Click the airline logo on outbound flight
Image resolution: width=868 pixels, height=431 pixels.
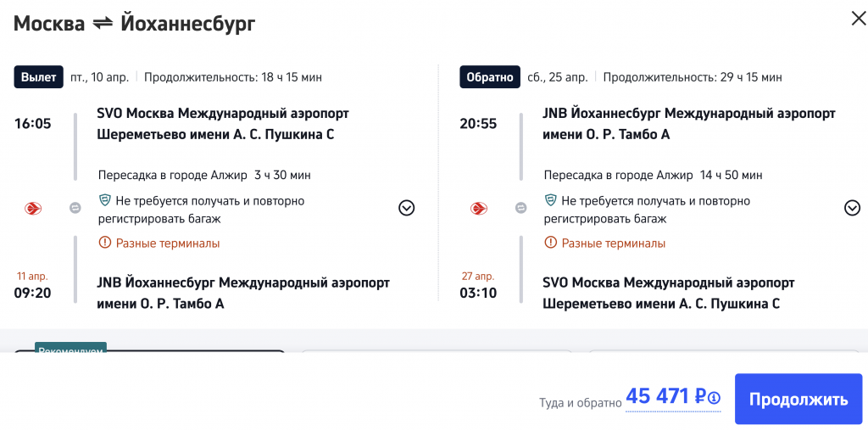click(x=33, y=208)
